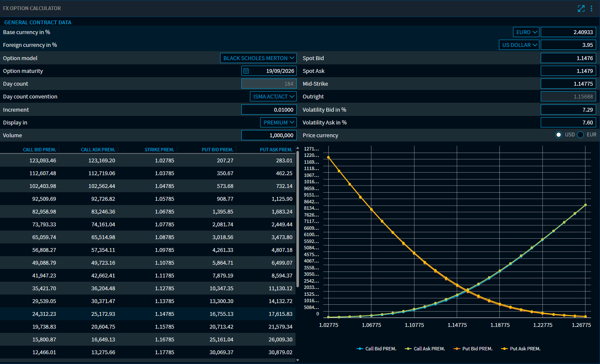Click the GENERAL CONTRACT DATA section header
The width and height of the screenshot is (600, 364).
38,22
